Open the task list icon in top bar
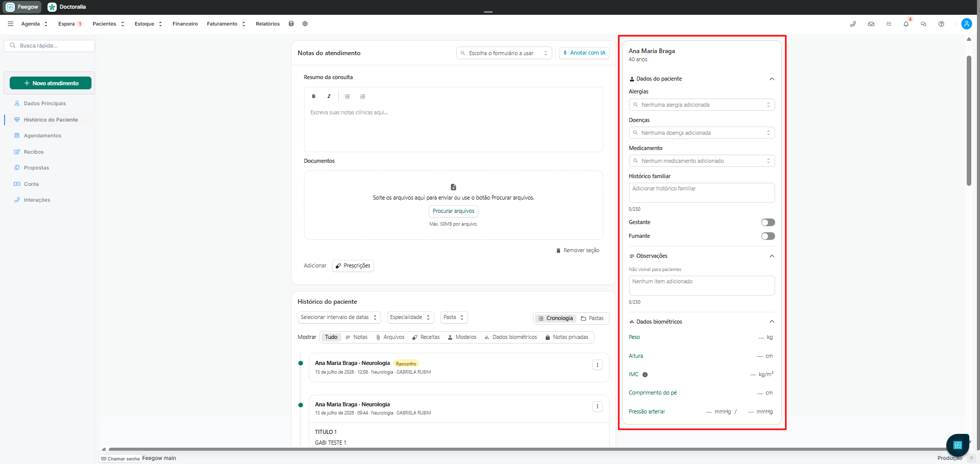The height and width of the screenshot is (464, 980). 889,24
